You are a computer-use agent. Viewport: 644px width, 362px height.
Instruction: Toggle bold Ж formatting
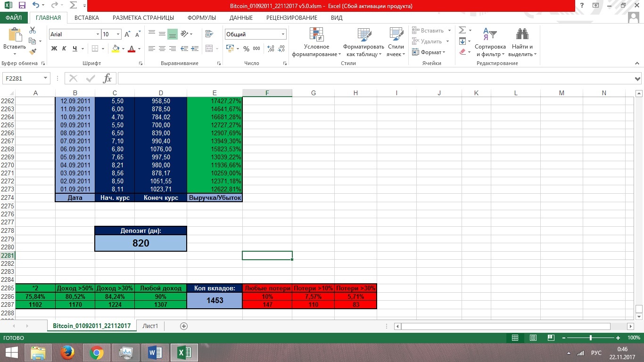point(54,49)
